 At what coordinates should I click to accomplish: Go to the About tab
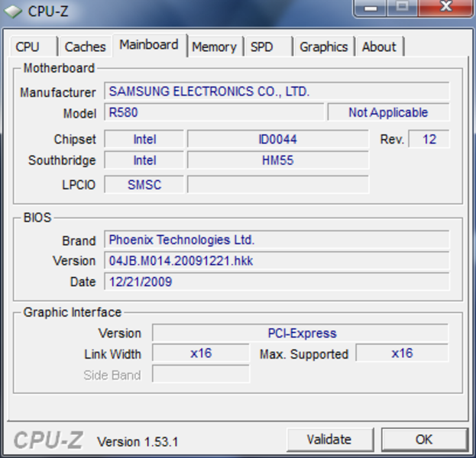pyautogui.click(x=380, y=47)
